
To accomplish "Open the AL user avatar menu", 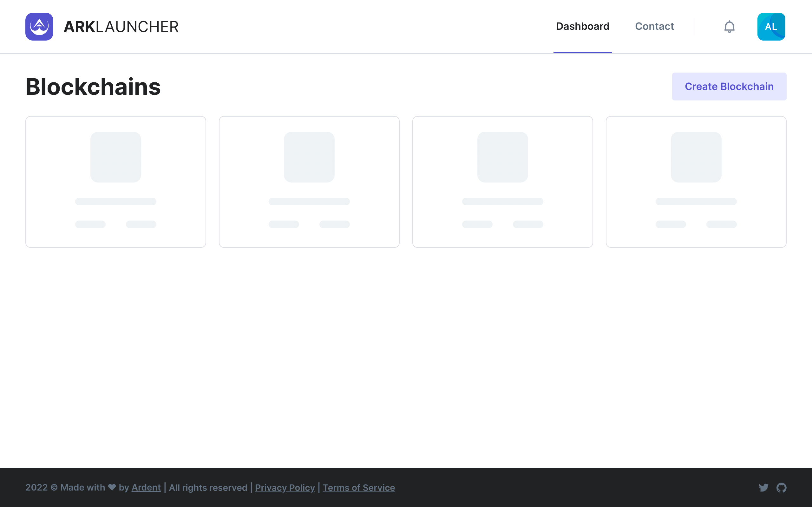I will tap(771, 27).
